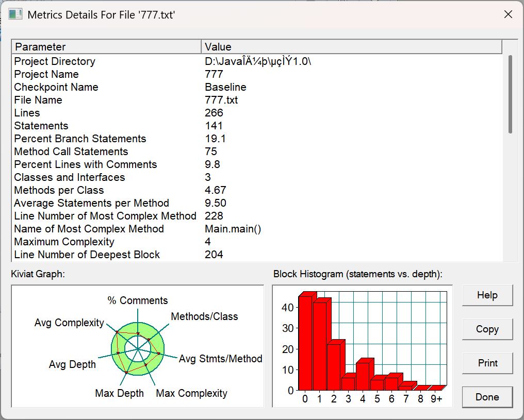This screenshot has height=420, width=524.
Task: Copy the metrics details
Action: point(487,329)
